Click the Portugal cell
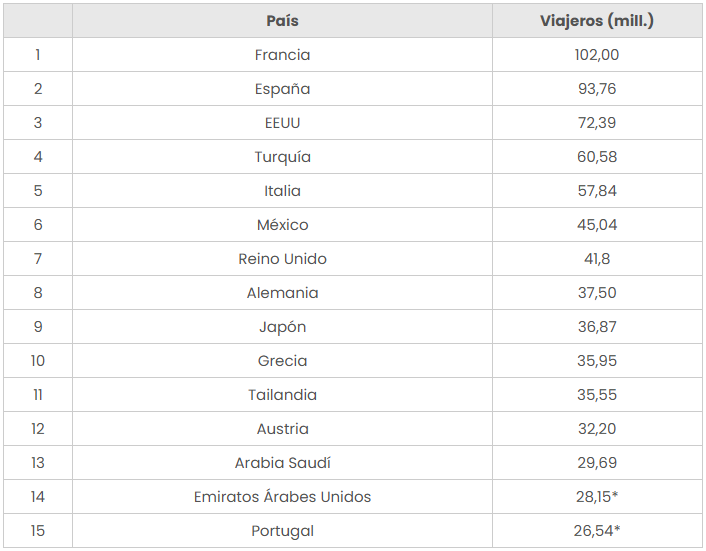This screenshot has width=706, height=551. (282, 531)
